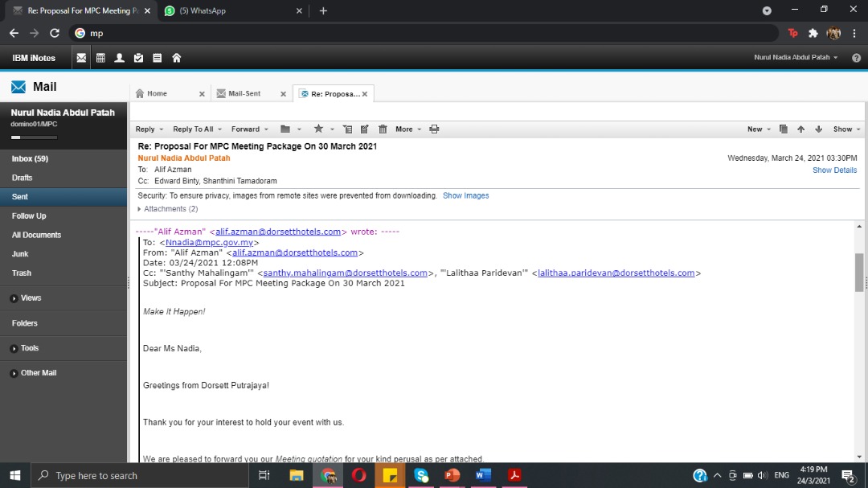Expand the Views section in sidebar
The width and height of the screenshot is (868, 488).
31,298
